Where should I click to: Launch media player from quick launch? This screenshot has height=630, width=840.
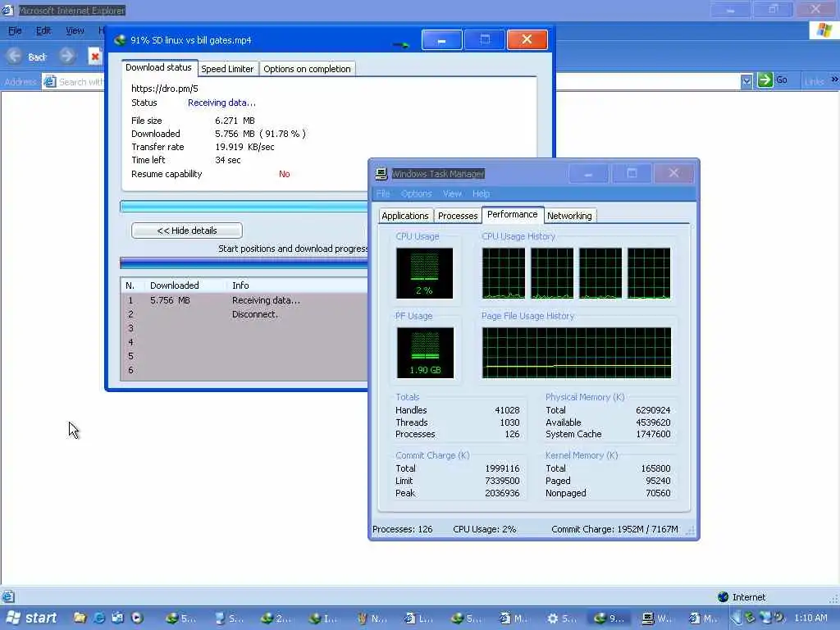137,618
